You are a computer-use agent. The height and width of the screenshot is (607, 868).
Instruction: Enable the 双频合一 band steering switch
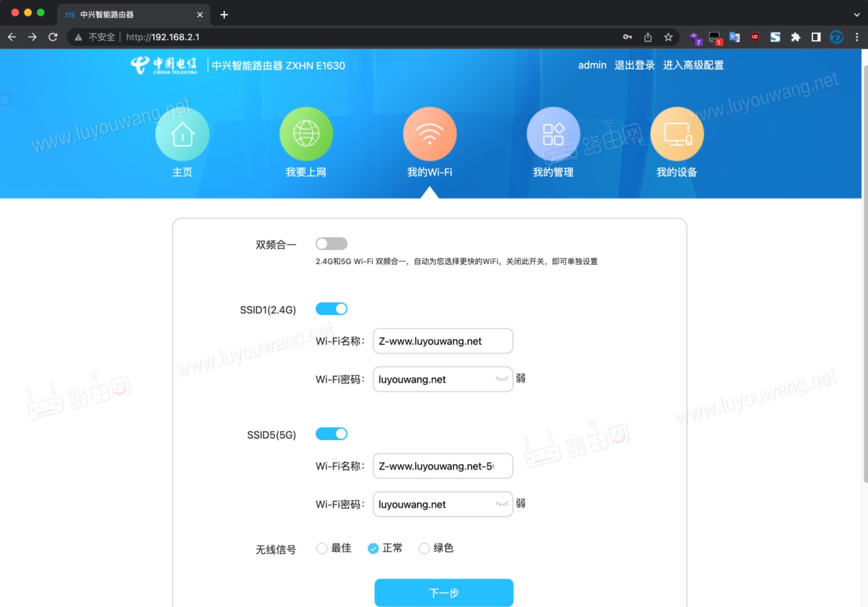click(x=331, y=243)
